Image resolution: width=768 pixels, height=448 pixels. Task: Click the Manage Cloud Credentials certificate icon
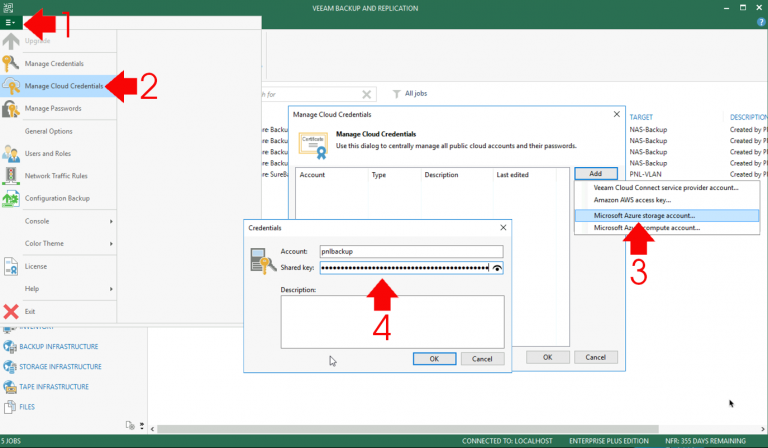[x=313, y=145]
